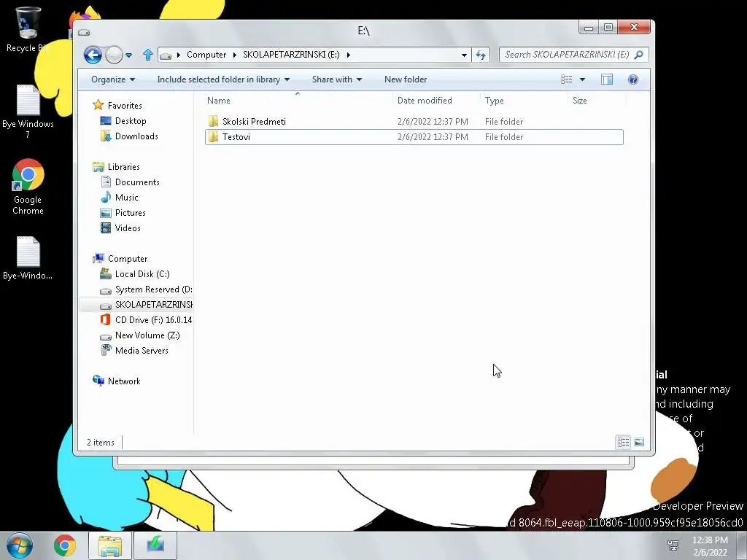Open Include selected folder in library menu

(223, 79)
